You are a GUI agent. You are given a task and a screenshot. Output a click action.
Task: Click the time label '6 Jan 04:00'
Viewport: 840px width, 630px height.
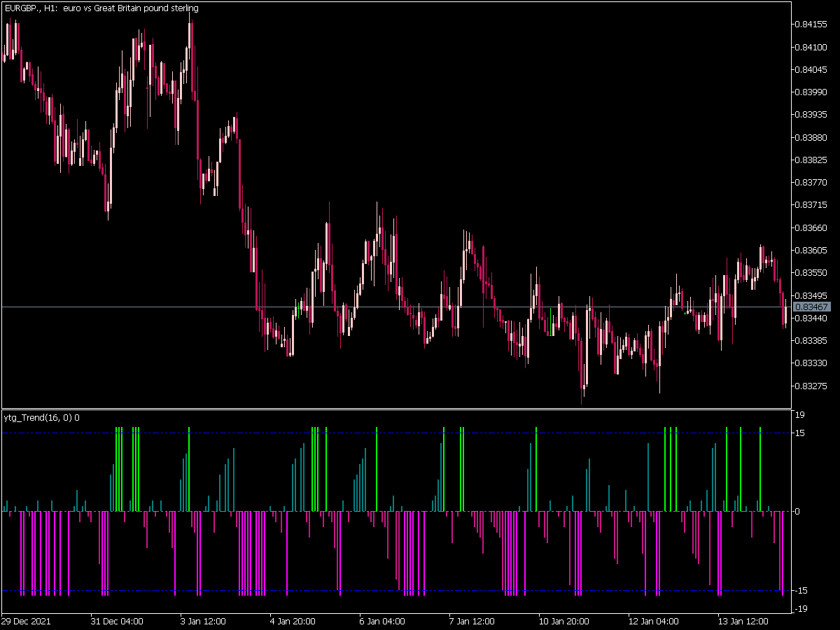[x=382, y=621]
